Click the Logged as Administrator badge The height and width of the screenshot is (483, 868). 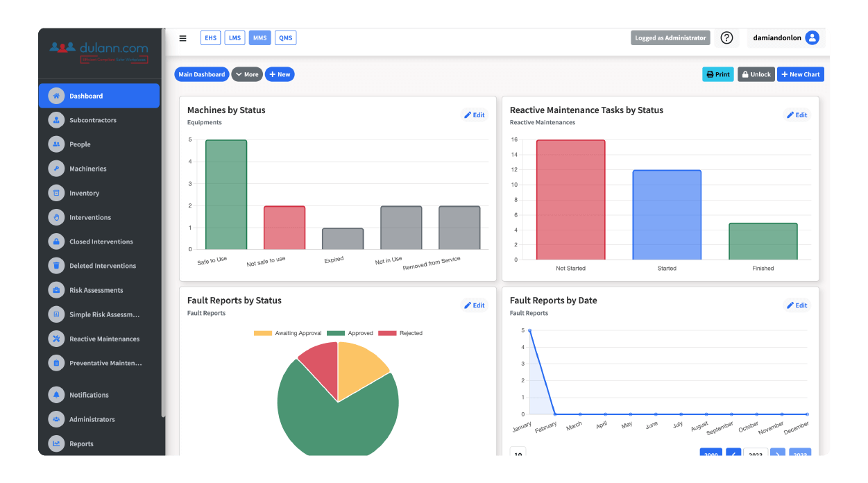670,38
